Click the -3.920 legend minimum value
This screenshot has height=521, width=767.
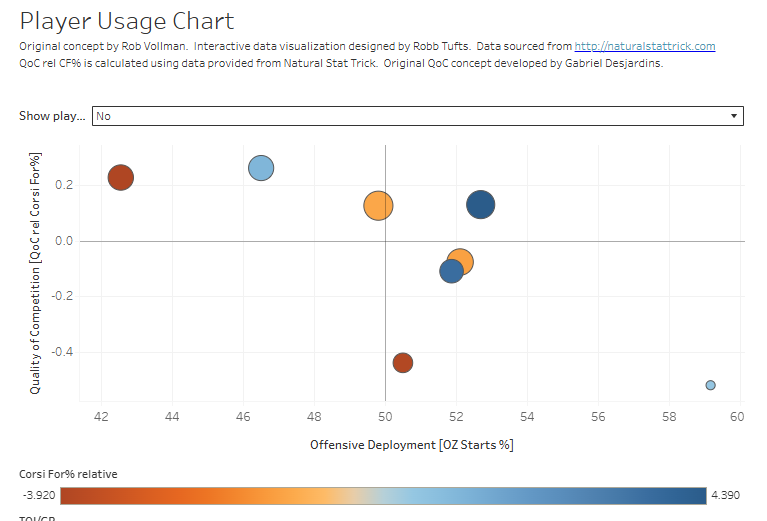coord(38,496)
